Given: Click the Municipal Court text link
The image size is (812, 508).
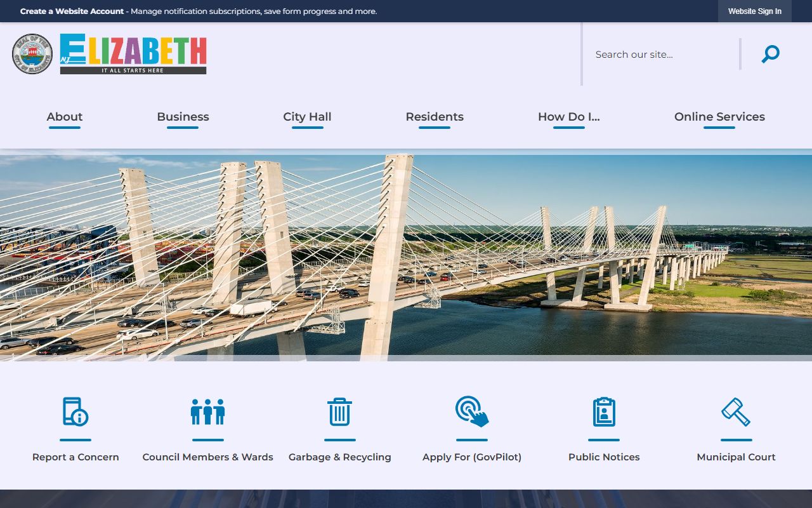Looking at the screenshot, I should coord(736,457).
